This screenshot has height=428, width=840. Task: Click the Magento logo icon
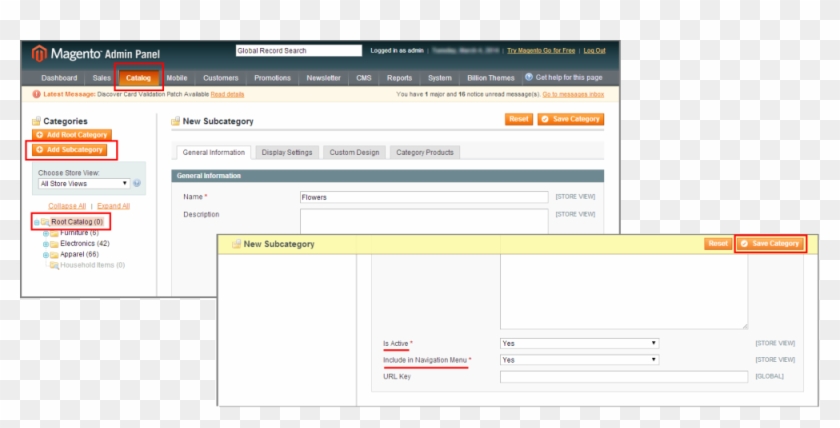(39, 54)
